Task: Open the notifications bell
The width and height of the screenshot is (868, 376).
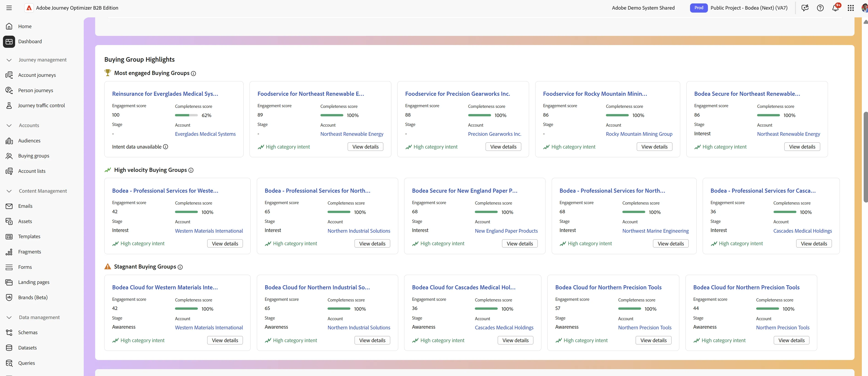Action: [835, 8]
